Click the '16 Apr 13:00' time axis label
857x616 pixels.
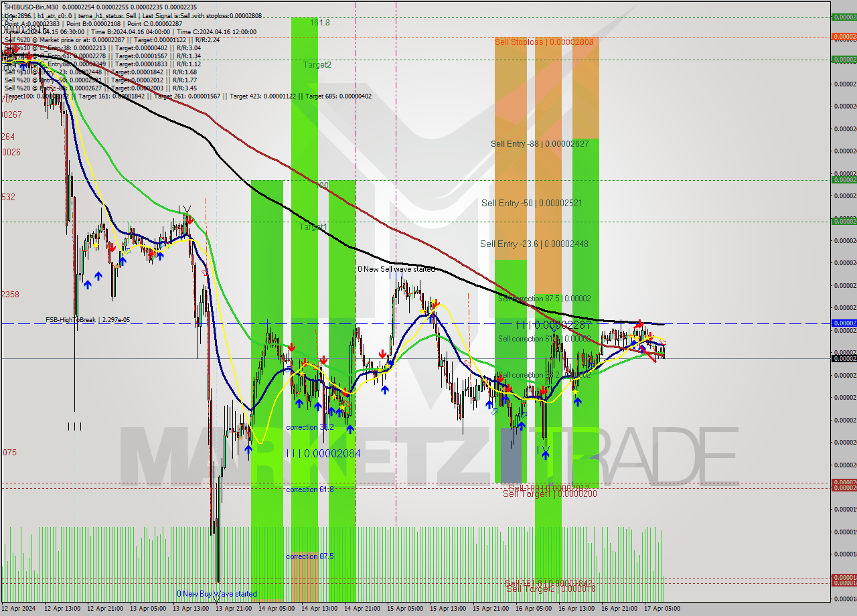(576, 608)
